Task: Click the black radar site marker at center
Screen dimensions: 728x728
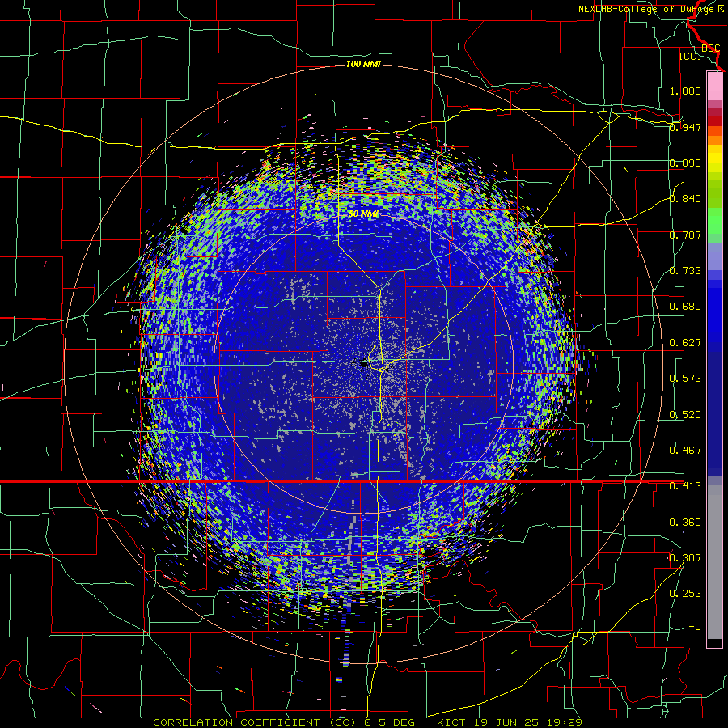Action: (x=365, y=365)
